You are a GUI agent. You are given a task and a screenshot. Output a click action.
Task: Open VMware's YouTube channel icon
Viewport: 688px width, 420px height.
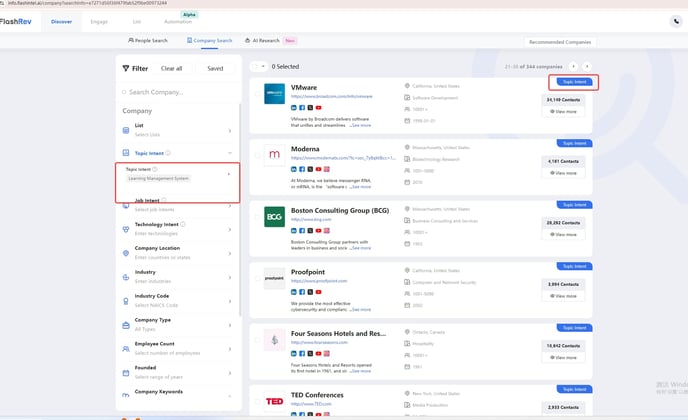click(x=319, y=108)
